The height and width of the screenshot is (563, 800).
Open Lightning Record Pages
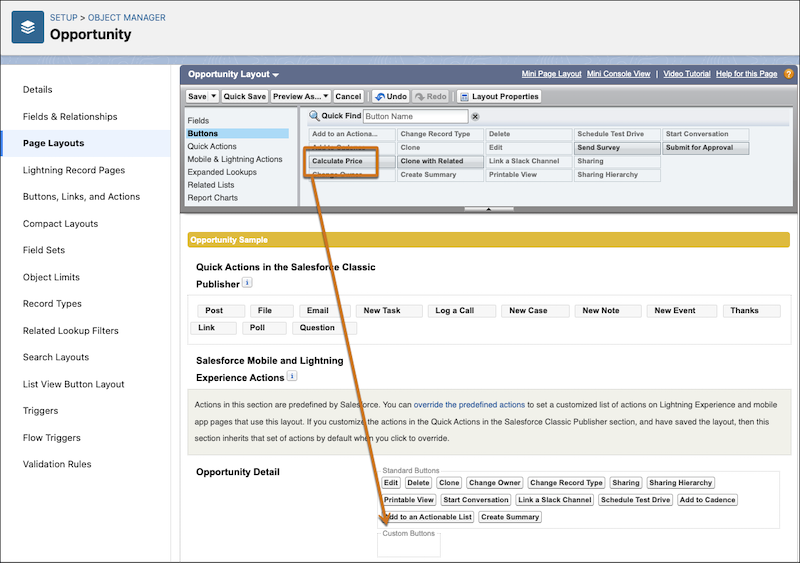tap(74, 170)
